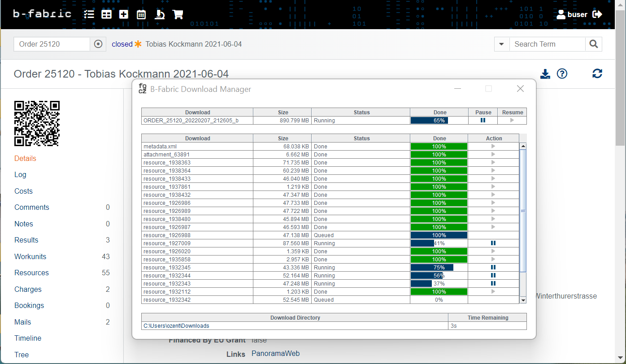The image size is (626, 364).
Task: Open the PanoramaWeb link
Action: point(275,353)
